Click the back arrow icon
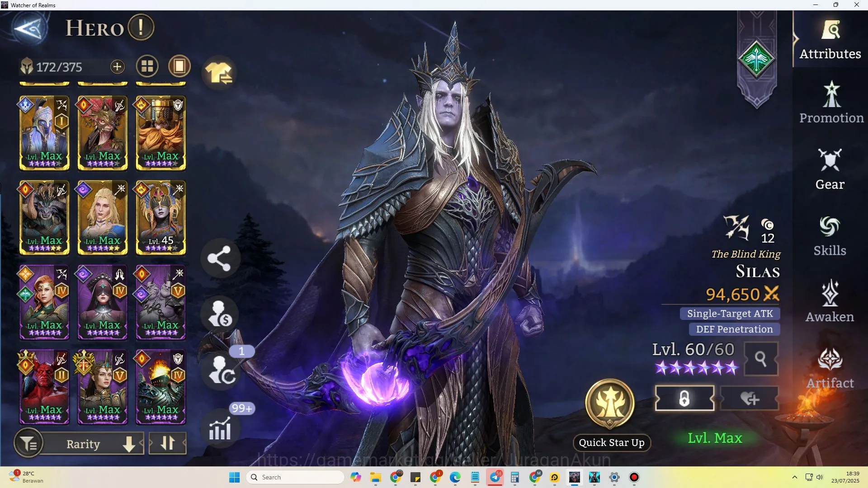 [x=27, y=29]
